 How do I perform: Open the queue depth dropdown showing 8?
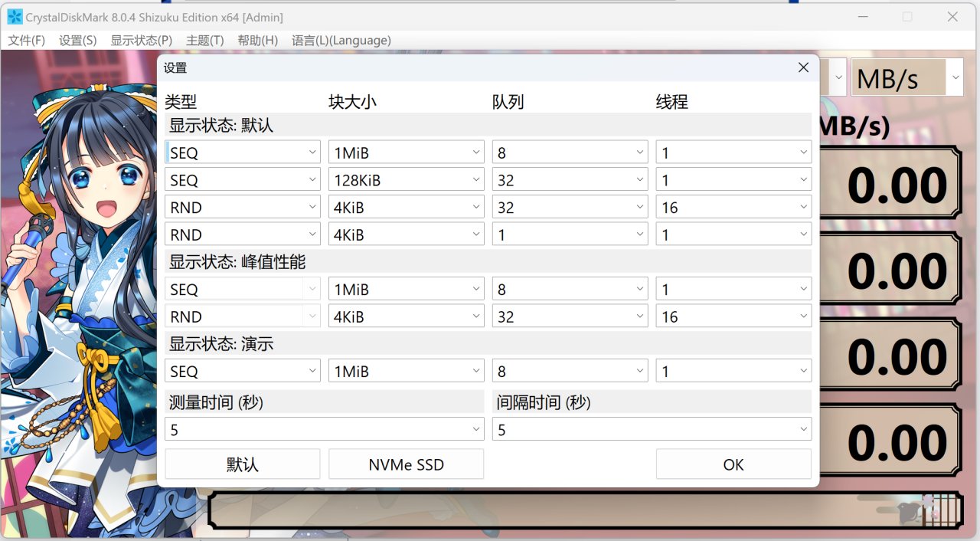pyautogui.click(x=570, y=152)
